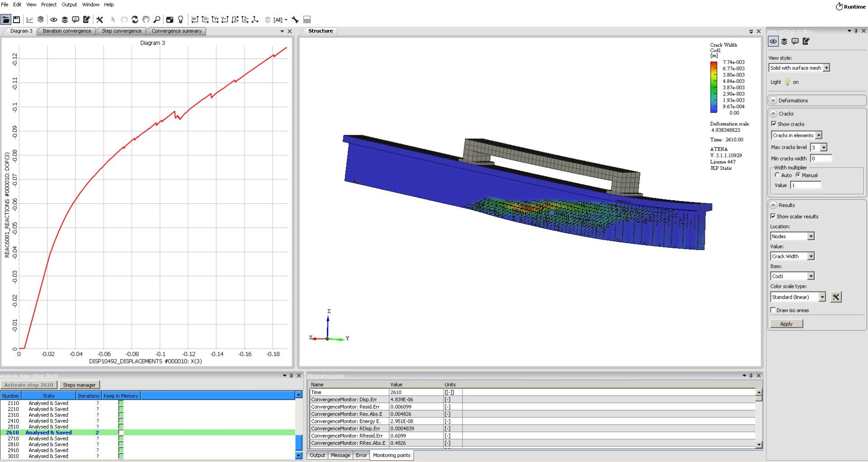Viewport: 868px width, 462px height.
Task: Select eye tab in View settings toolbox
Action: coord(773,42)
